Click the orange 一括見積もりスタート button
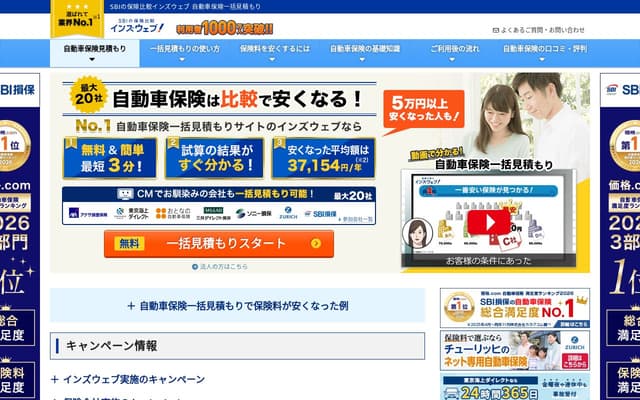 tap(219, 244)
